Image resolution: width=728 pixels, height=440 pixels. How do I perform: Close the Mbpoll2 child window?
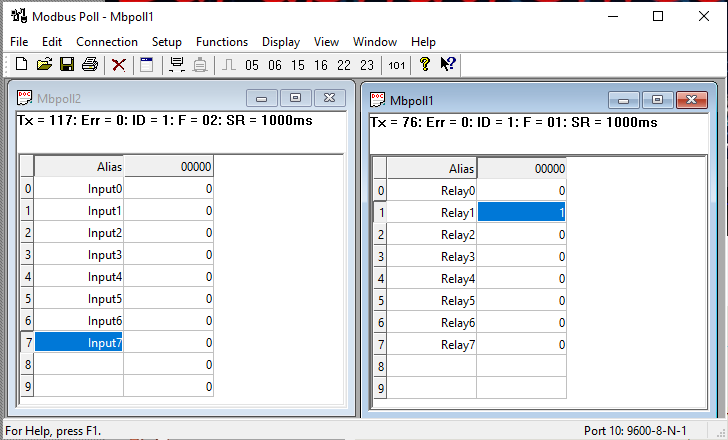coord(330,98)
